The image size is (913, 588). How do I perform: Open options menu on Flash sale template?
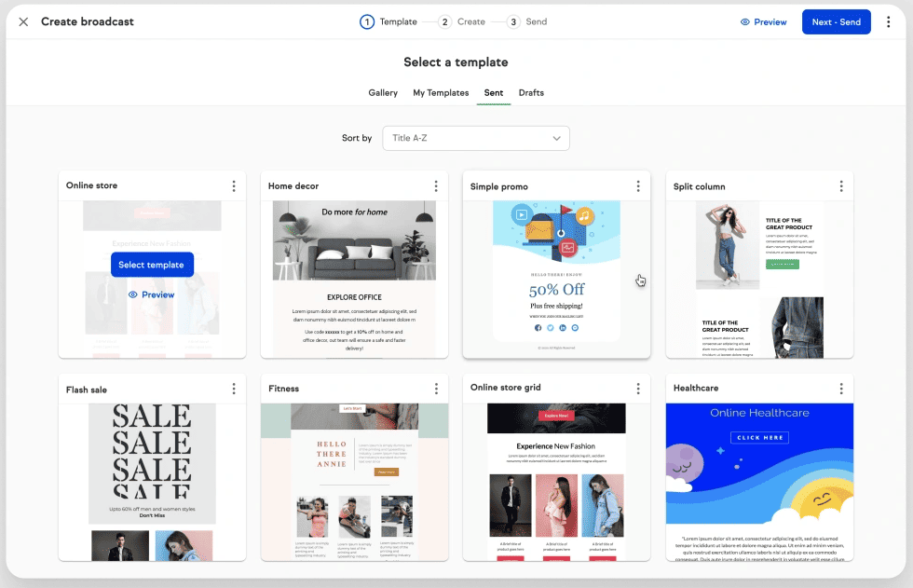(234, 389)
